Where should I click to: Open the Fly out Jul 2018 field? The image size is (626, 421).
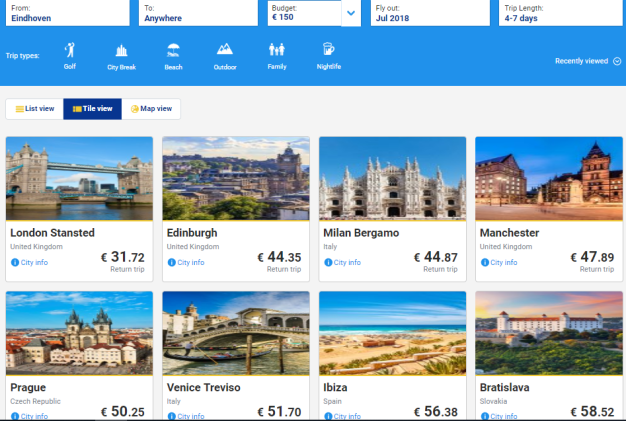430,13
